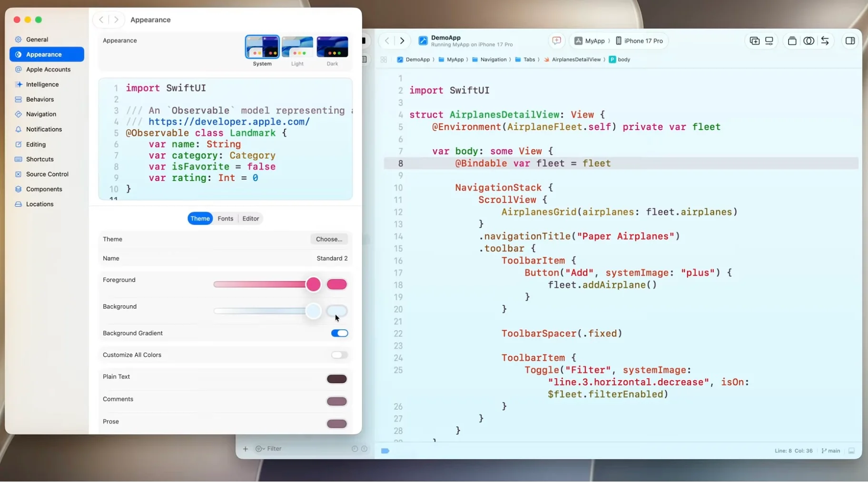Click the add editor icon in the Xcode toolbar
Image resolution: width=868 pixels, height=483 pixels.
tap(754, 41)
